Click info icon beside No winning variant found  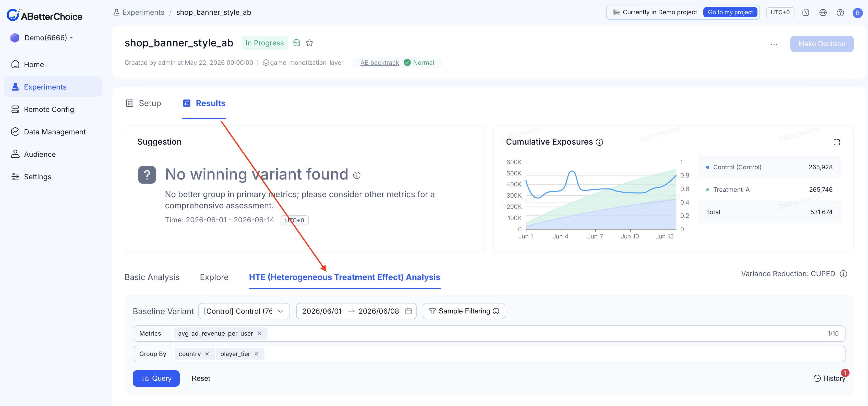[356, 175]
